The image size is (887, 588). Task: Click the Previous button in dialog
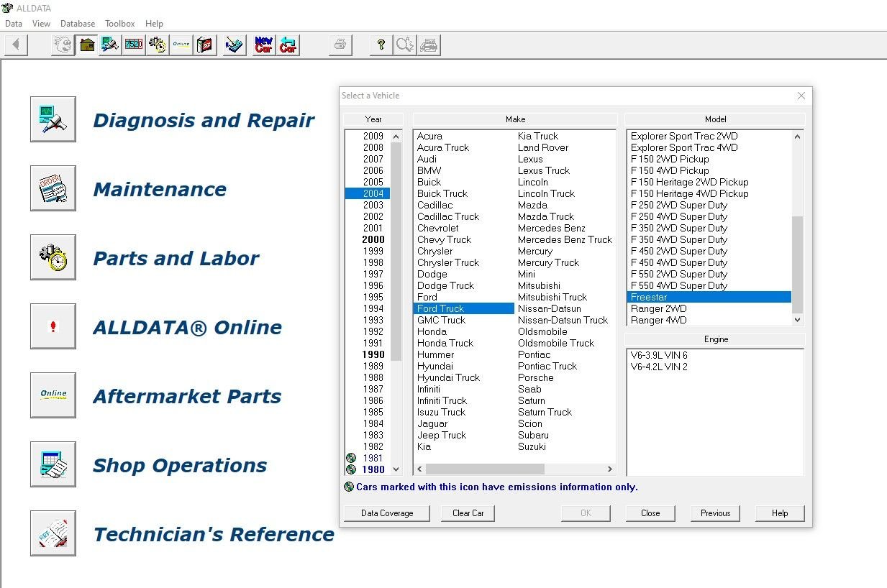[715, 513]
